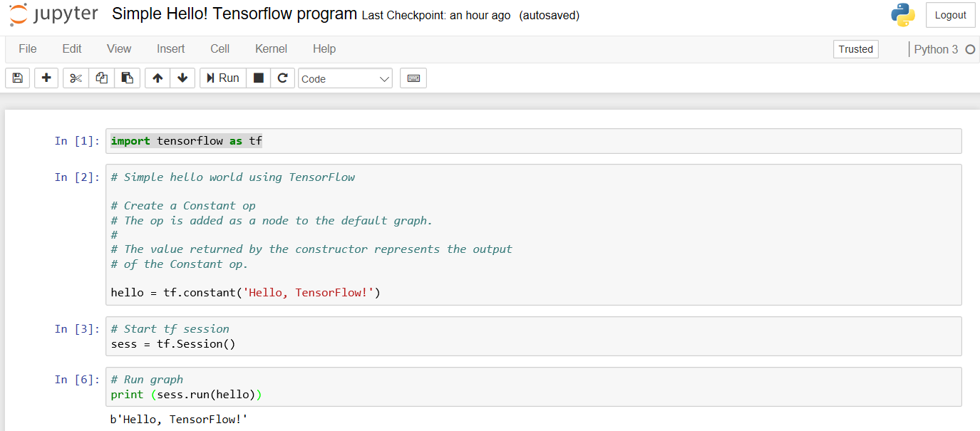Screen dimensions: 980x431
Task: Click the Jupyter logo
Action: pyautogui.click(x=53, y=14)
